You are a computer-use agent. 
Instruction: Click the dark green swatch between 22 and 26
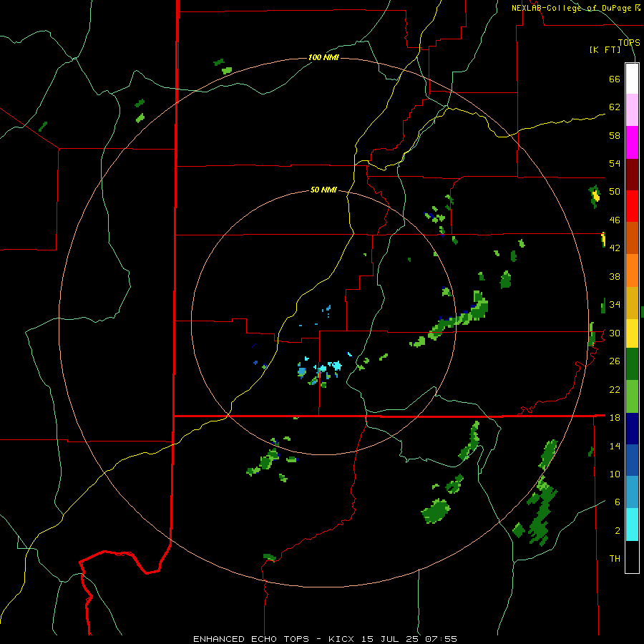coord(632,364)
